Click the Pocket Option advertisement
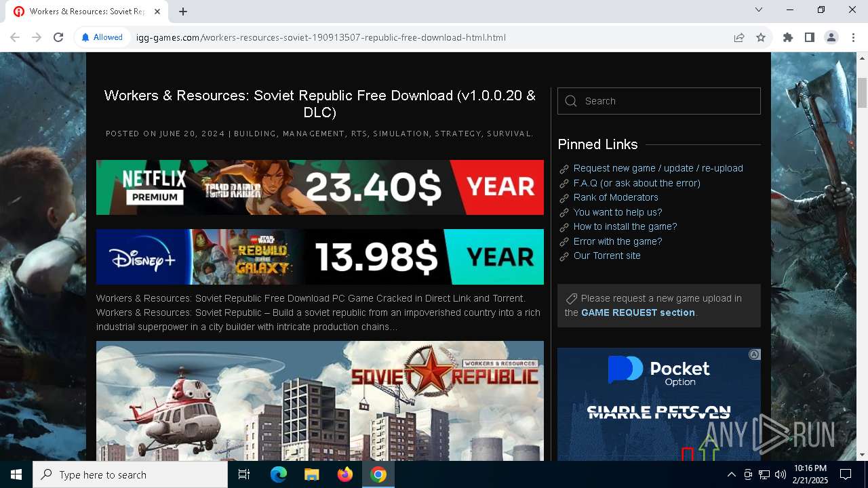 click(659, 405)
